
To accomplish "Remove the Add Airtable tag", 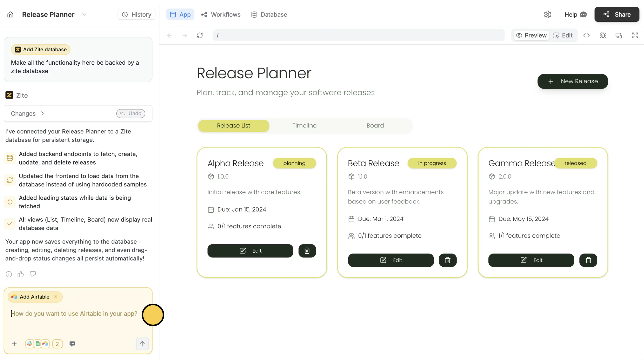I will pos(55,297).
